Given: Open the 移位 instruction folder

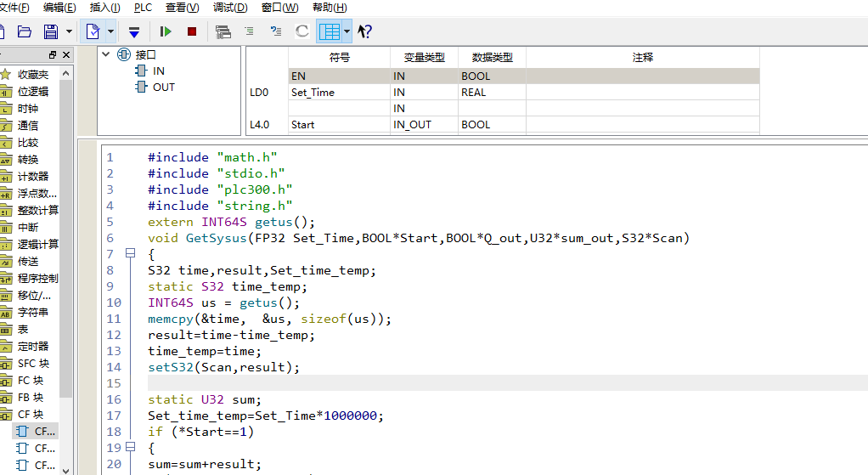Looking at the screenshot, I should point(34,296).
